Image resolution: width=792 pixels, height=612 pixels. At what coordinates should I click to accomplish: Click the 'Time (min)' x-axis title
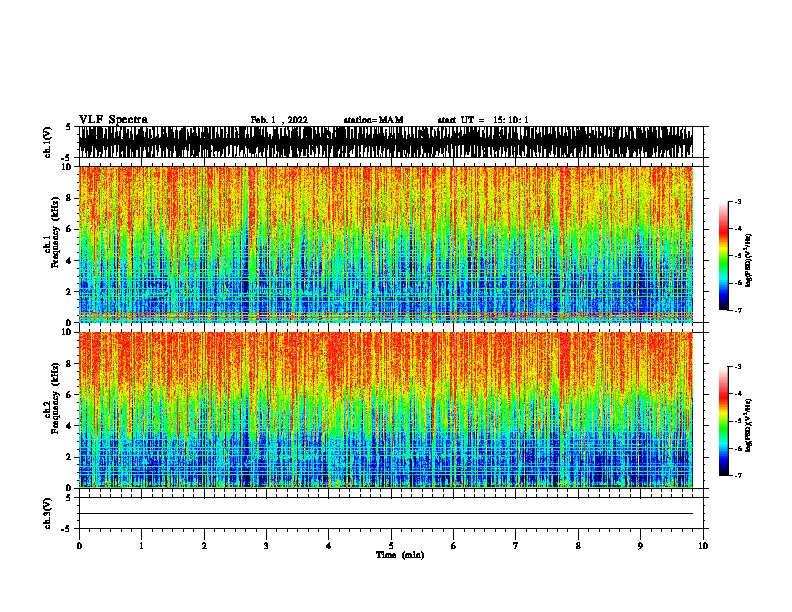coord(400,555)
